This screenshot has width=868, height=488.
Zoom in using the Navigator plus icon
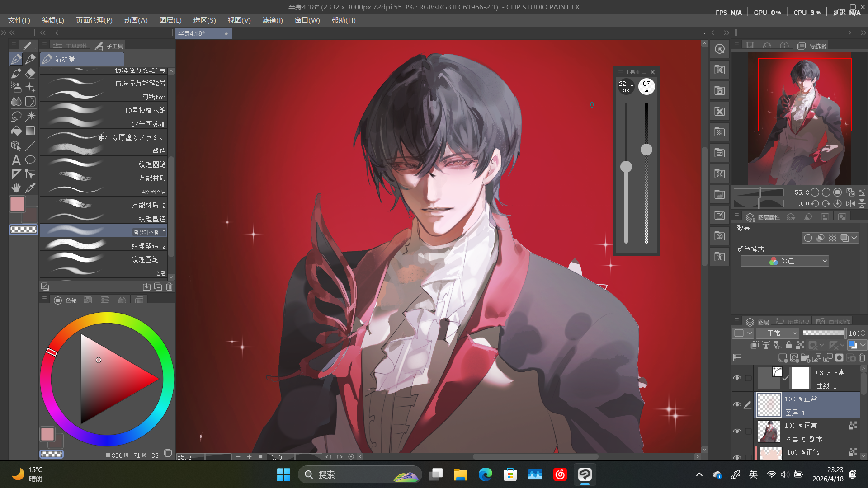click(x=826, y=192)
